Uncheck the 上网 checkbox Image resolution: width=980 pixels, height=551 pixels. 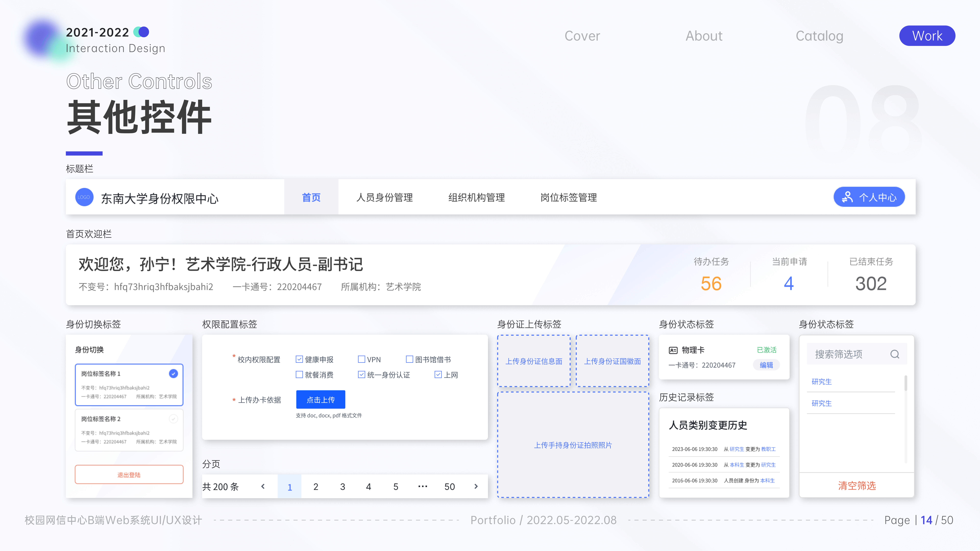click(438, 375)
